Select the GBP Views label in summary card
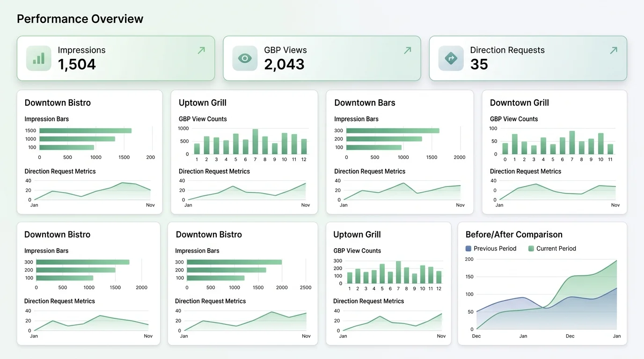Screen dimensions: 644x359 point(285,50)
